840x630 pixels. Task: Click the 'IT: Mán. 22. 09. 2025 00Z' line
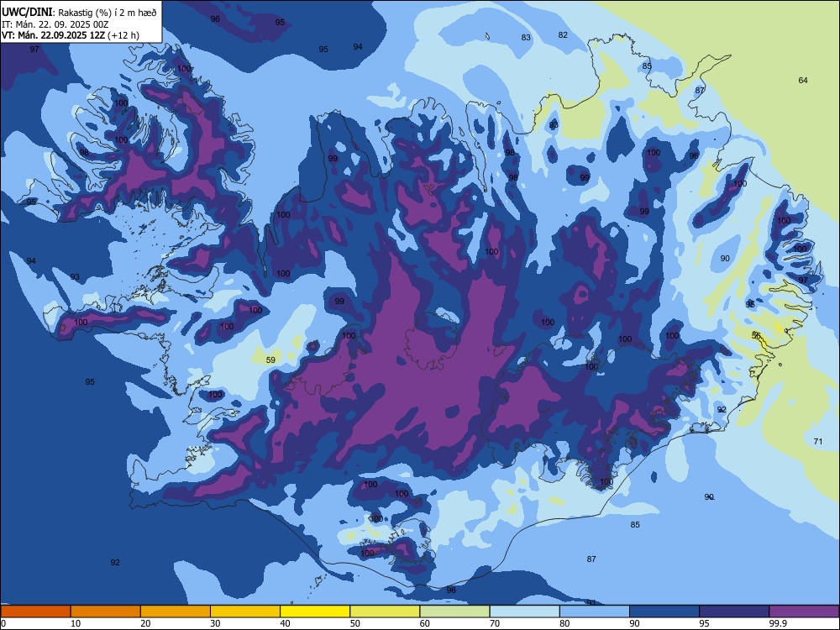point(55,24)
